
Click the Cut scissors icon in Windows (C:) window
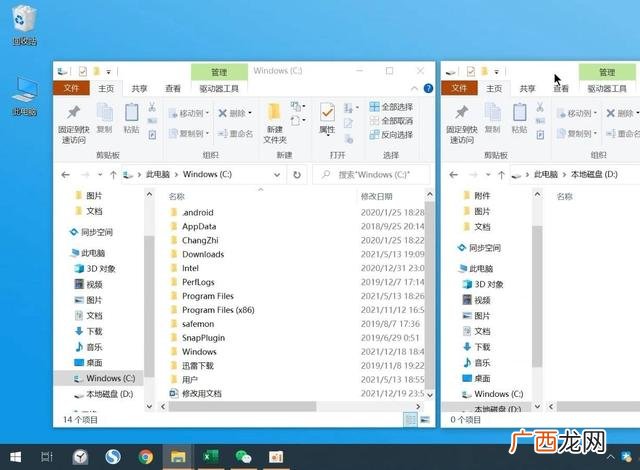click(x=152, y=107)
